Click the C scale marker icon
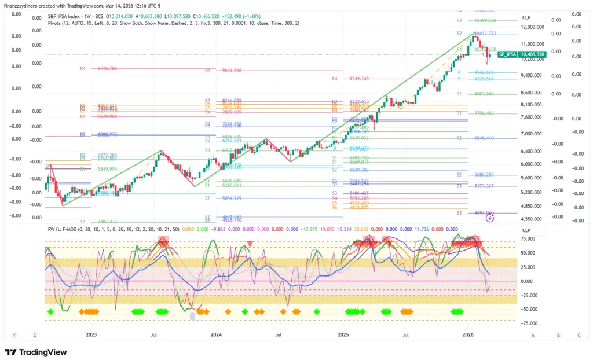 click(578, 334)
